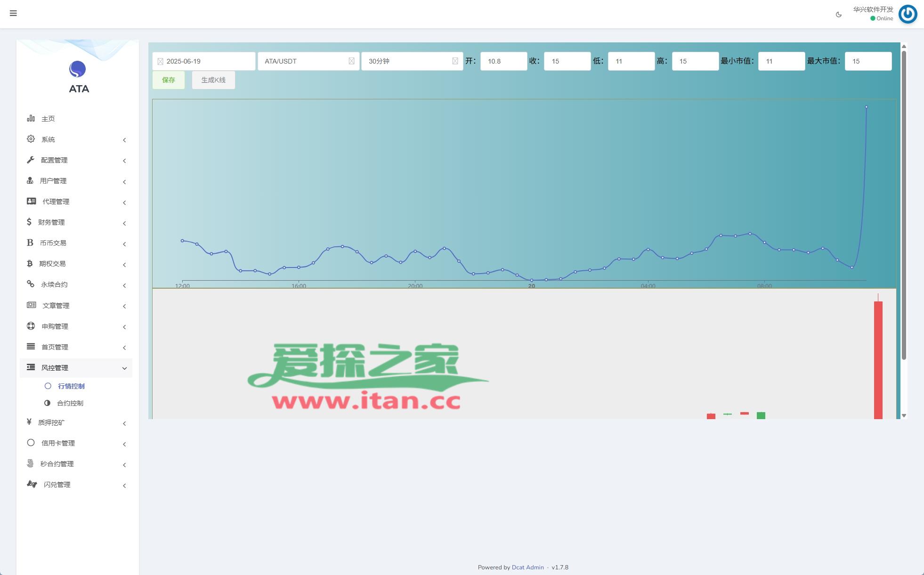Click the 闪兑管理 translate icon
This screenshot has width=924, height=575.
pyautogui.click(x=32, y=484)
